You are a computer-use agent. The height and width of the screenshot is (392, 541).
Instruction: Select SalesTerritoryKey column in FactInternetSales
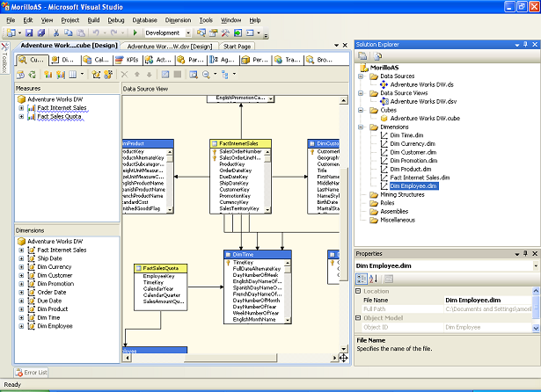click(239, 208)
